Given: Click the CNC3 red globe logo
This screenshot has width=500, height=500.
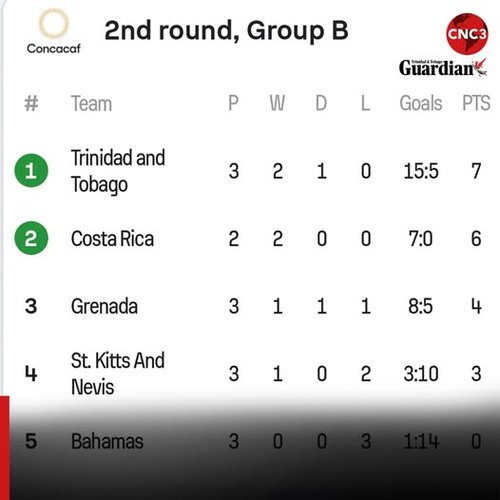Looking at the screenshot, I should (467, 34).
